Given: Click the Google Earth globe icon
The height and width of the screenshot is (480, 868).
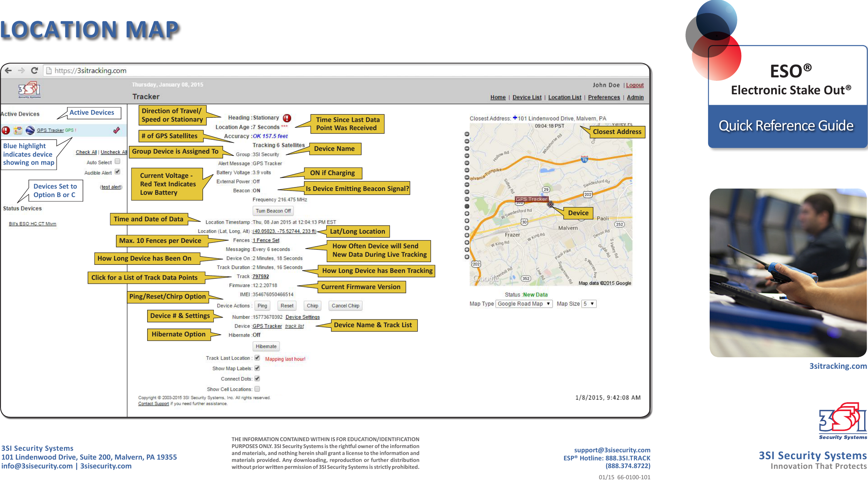Looking at the screenshot, I should (x=30, y=130).
